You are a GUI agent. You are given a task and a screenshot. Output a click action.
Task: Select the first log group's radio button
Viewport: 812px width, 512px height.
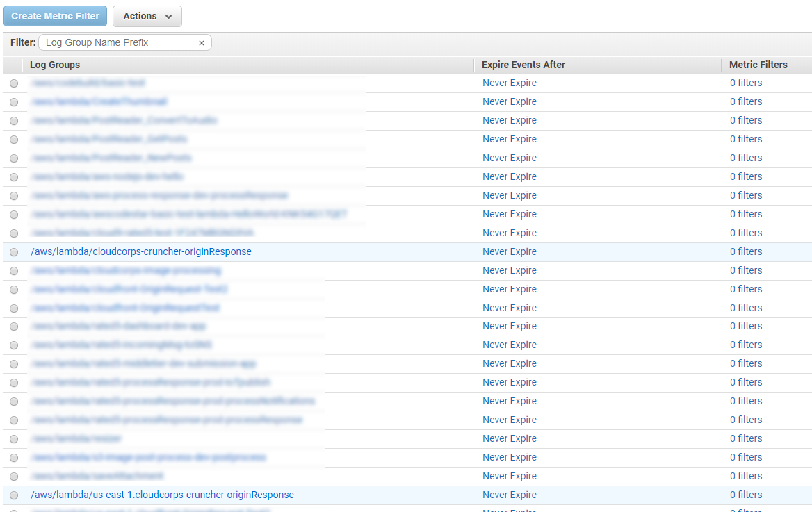click(x=14, y=83)
